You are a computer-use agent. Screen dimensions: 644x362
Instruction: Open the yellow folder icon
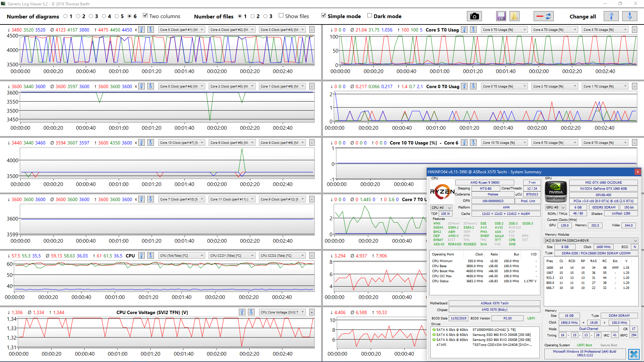[x=514, y=16]
